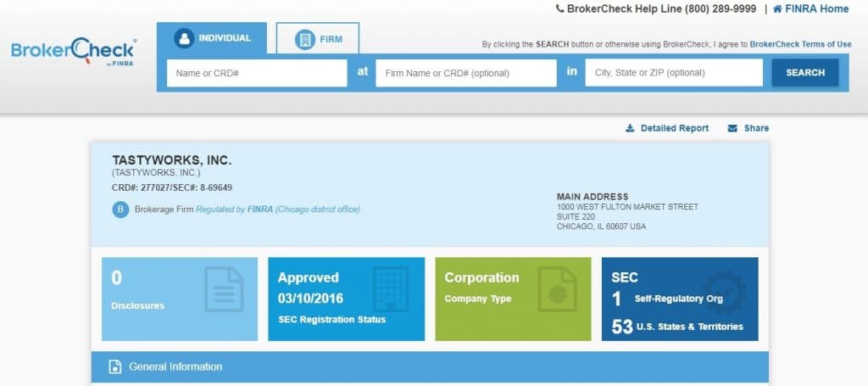The height and width of the screenshot is (386, 868).
Task: Click the person icon on Individual tab
Action: click(x=184, y=38)
